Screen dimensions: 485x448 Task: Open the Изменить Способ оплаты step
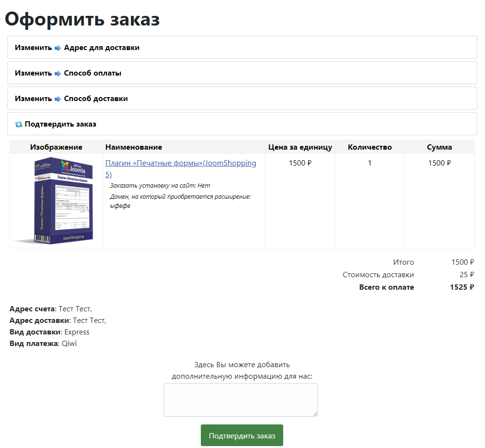[242, 73]
